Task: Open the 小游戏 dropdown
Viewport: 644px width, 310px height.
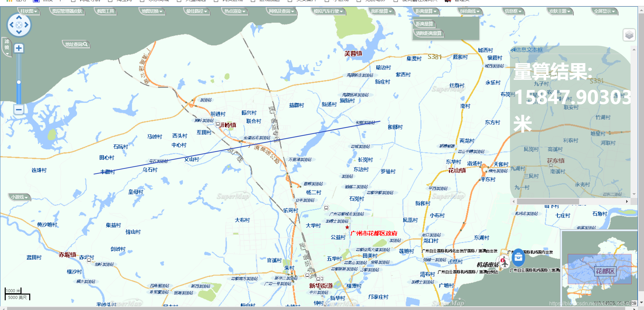Action: 19,197
